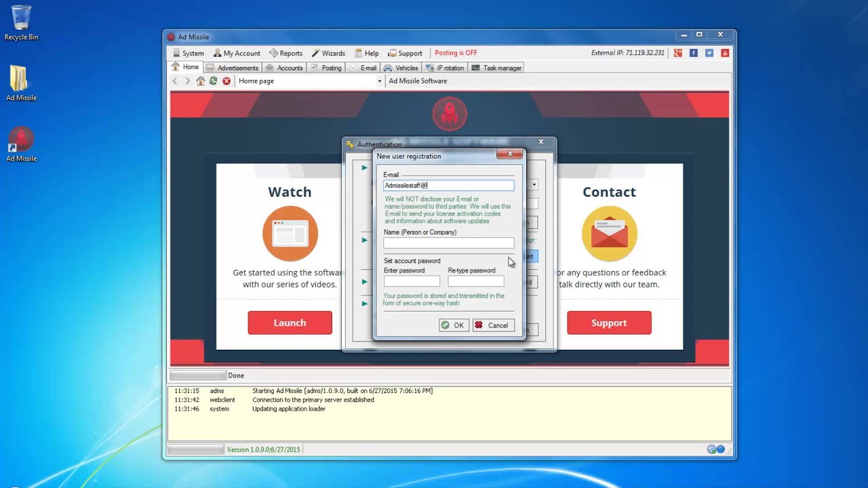Viewport: 868px width, 488px height.
Task: Expand the Authentication window dropdown arrow
Action: [534, 185]
